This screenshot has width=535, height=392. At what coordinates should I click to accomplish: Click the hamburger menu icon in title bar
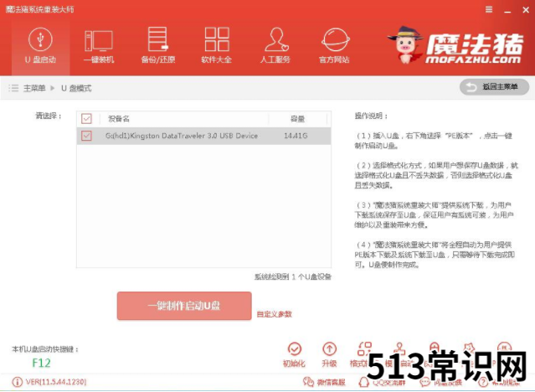coord(489,9)
